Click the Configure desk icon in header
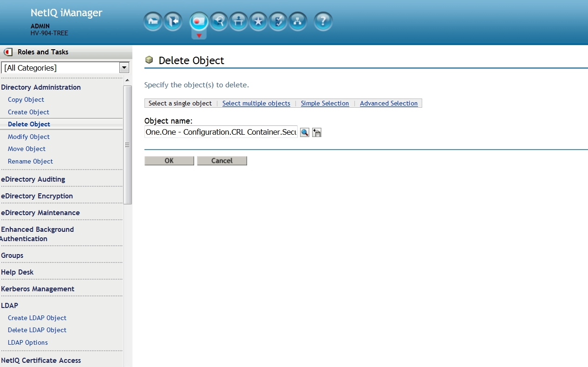The image size is (588, 367). pos(238,21)
